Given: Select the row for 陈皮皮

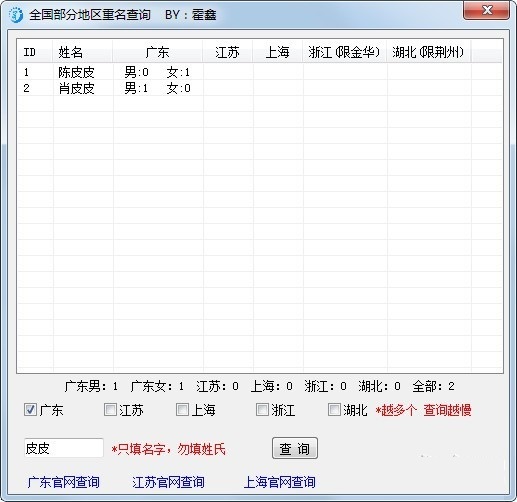Looking at the screenshot, I should pos(260,72).
